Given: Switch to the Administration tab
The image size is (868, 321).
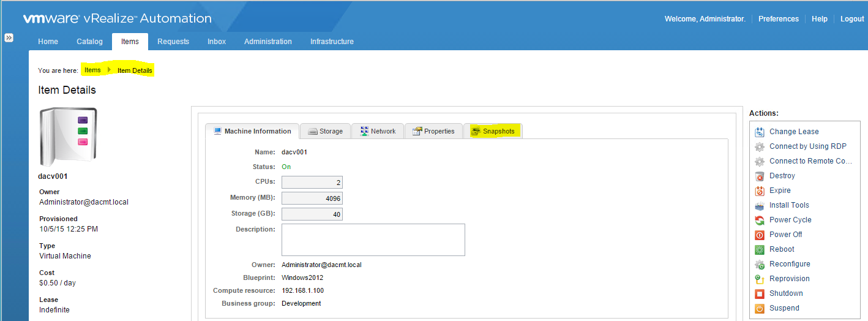Looking at the screenshot, I should 268,42.
